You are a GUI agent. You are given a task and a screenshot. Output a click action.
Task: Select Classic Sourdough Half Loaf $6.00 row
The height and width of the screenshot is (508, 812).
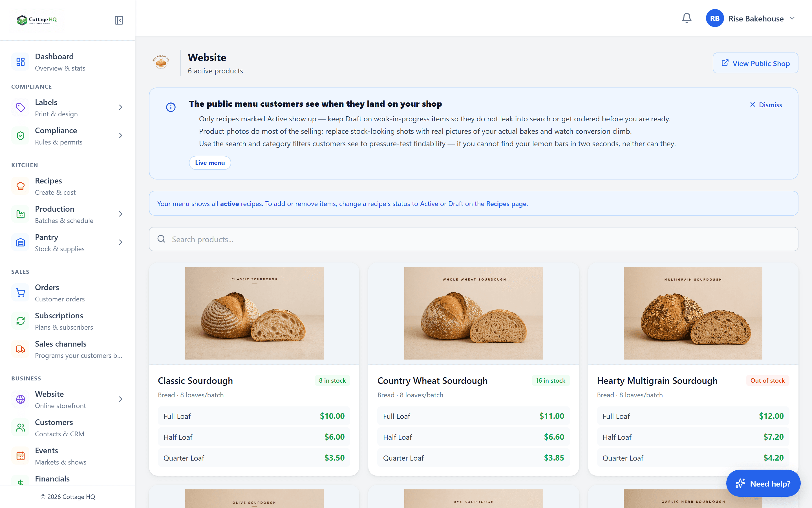click(254, 437)
